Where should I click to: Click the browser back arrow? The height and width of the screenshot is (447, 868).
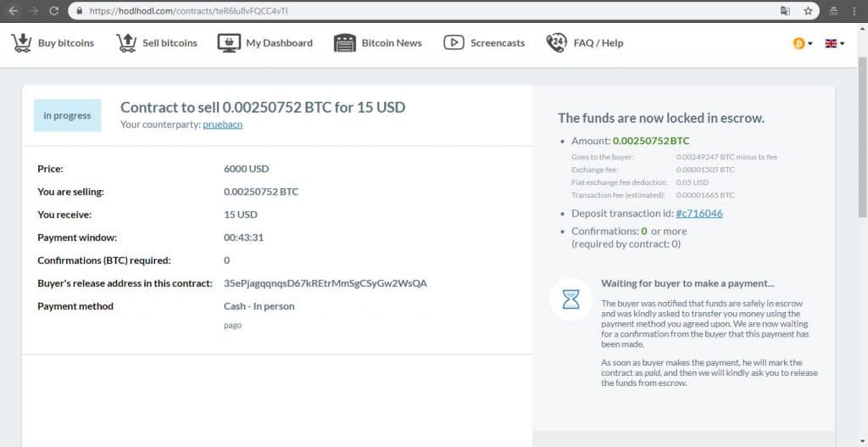click(x=14, y=10)
